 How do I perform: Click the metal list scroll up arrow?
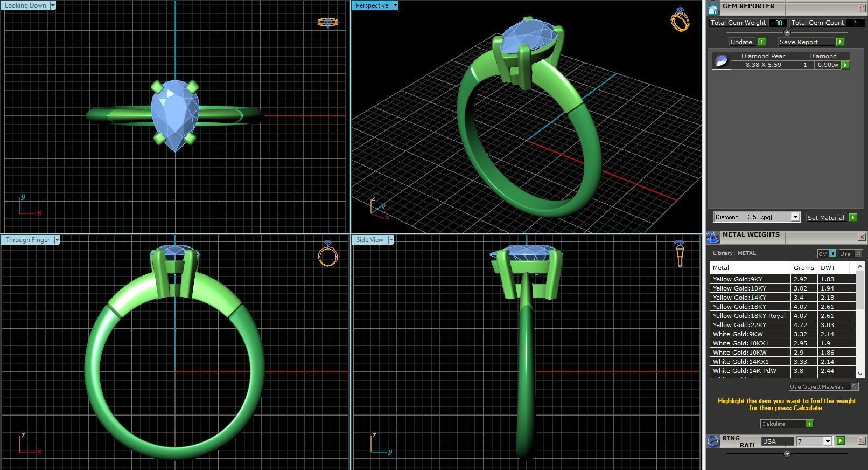(860, 266)
